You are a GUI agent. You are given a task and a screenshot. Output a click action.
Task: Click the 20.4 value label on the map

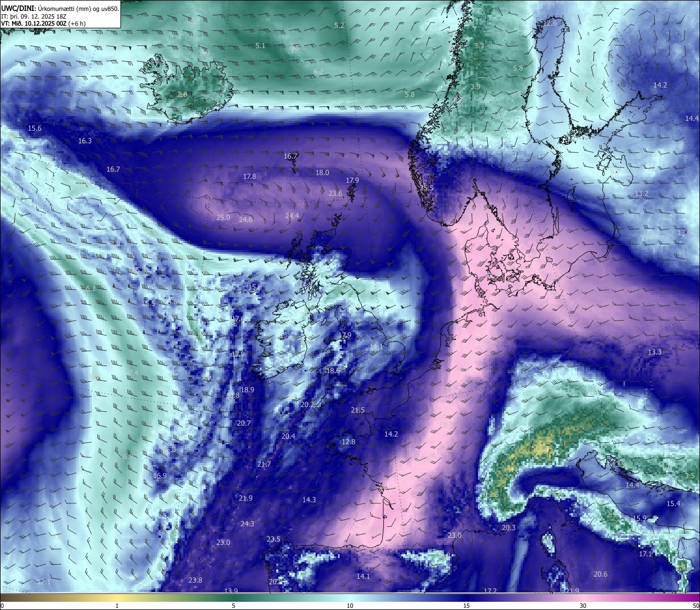click(x=288, y=437)
